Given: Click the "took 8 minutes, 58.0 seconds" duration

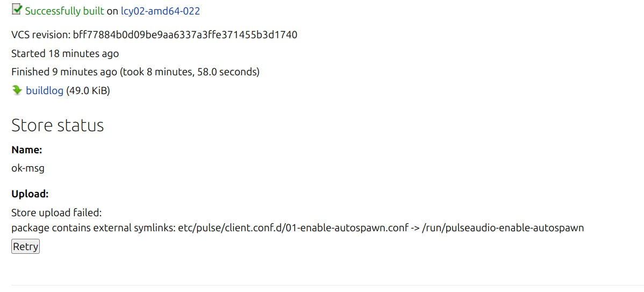Looking at the screenshot, I should 189,72.
